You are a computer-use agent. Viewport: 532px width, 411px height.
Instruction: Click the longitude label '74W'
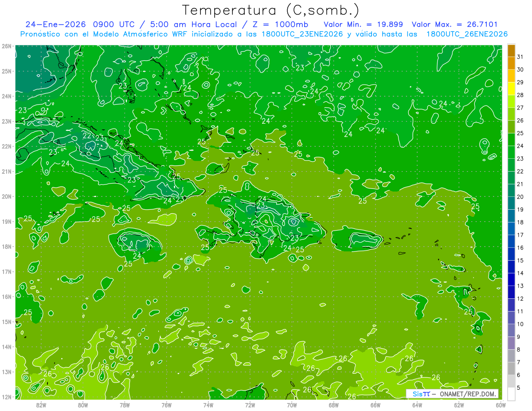208,405
